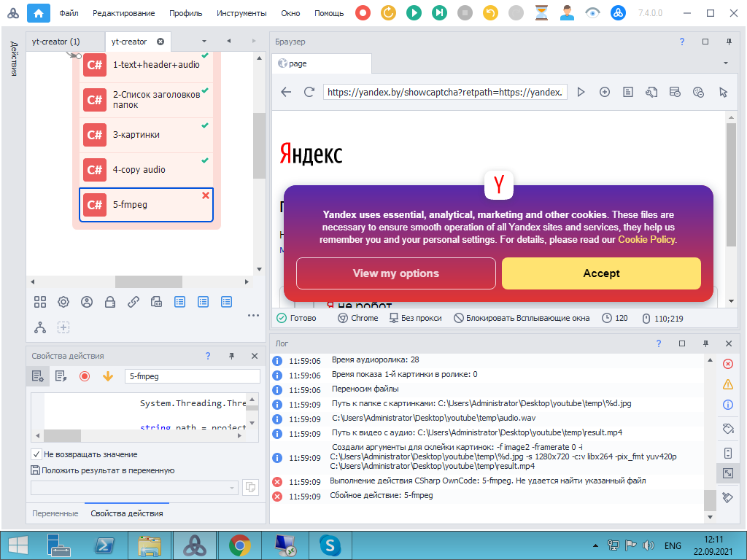
Task: Click the hourglass icon in toolbar
Action: (x=541, y=13)
